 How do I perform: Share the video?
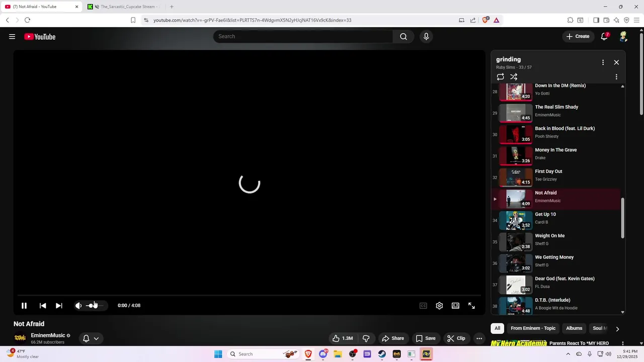[x=392, y=338]
